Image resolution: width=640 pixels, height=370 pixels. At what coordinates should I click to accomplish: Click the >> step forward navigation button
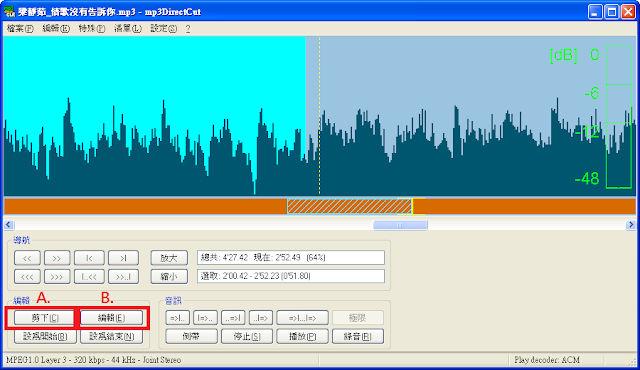[x=57, y=258]
